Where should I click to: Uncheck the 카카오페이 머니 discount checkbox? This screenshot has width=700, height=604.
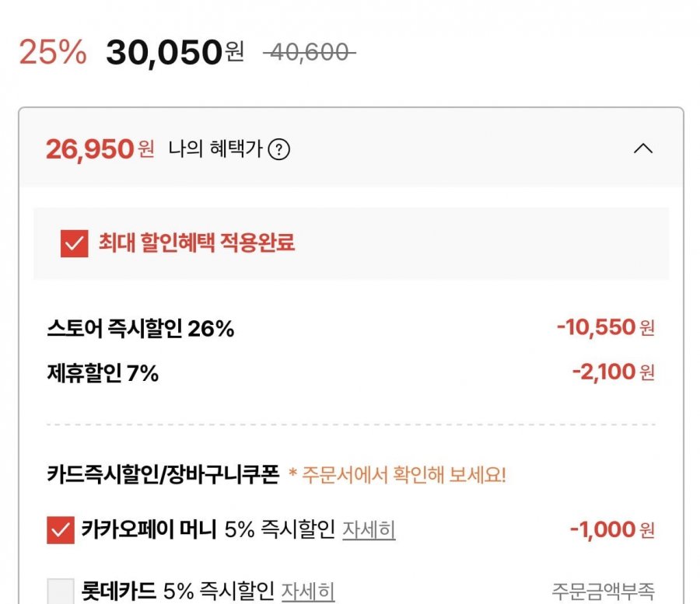click(x=61, y=531)
